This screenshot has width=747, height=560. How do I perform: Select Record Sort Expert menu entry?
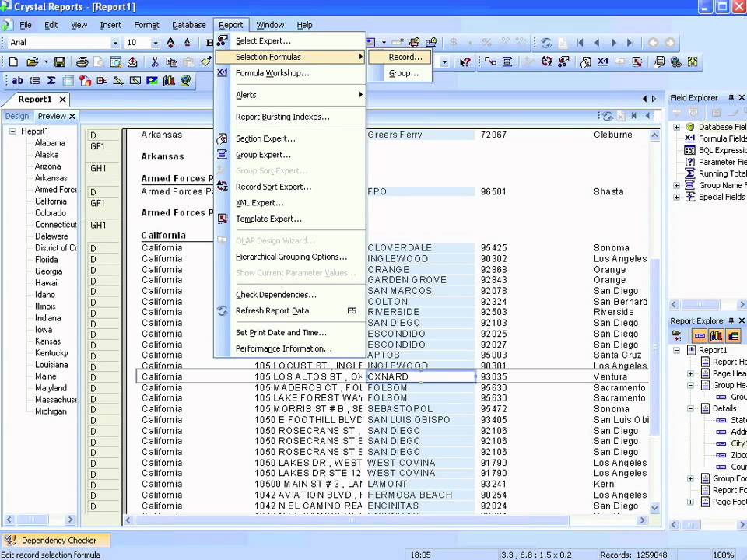[x=289, y=187]
